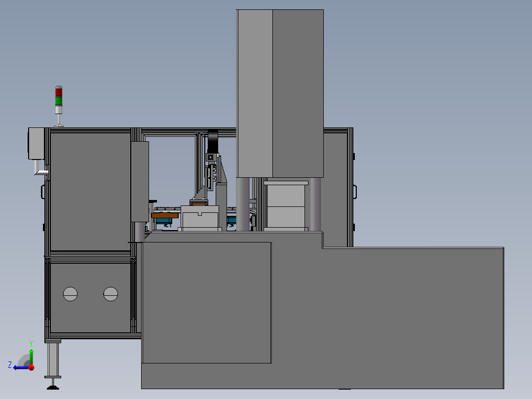
Task: Select the black component atop the vertical slide
Action: pos(213,141)
